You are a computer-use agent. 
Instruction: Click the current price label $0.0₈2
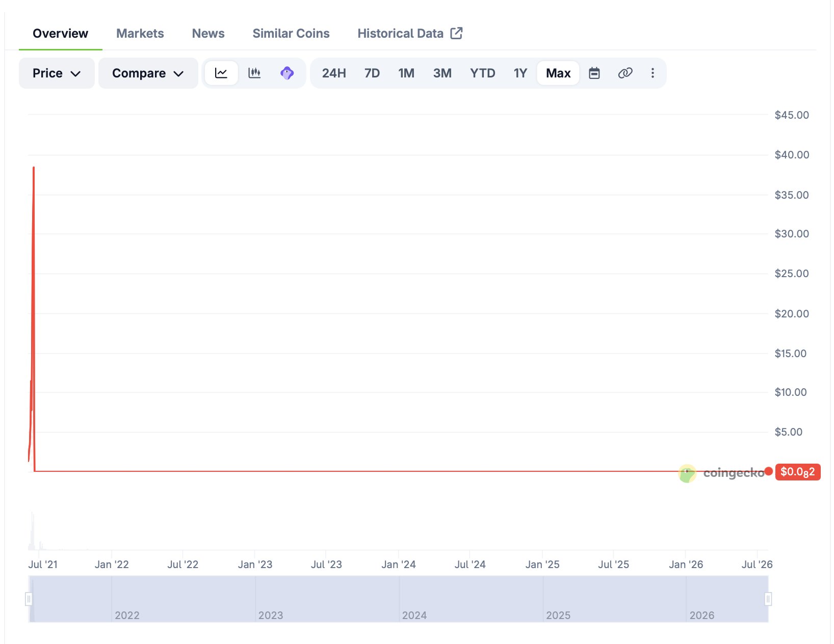pos(798,472)
